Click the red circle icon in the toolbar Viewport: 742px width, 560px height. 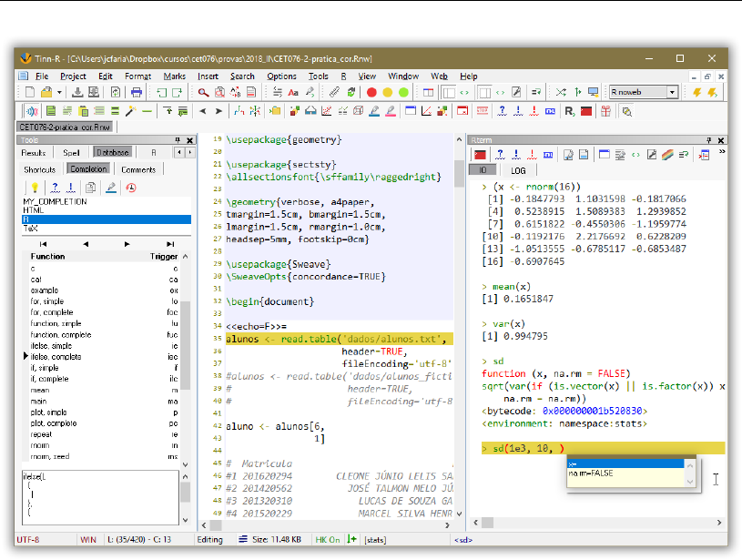(371, 92)
